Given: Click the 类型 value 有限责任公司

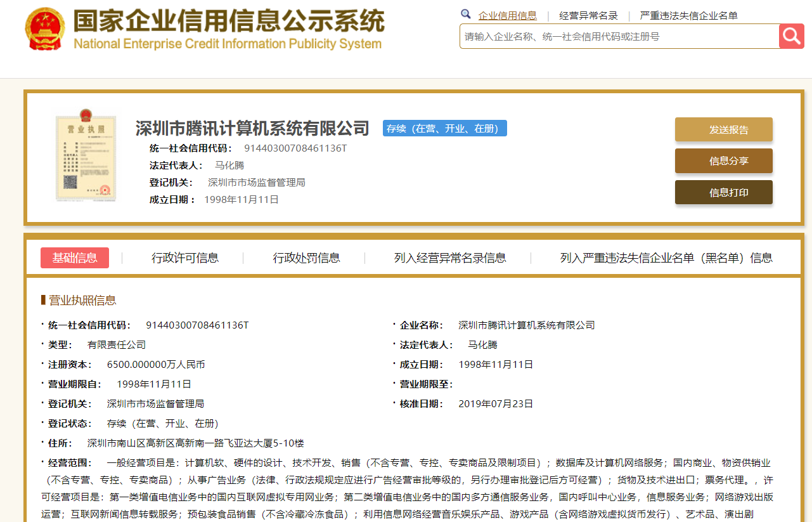Looking at the screenshot, I should [117, 345].
